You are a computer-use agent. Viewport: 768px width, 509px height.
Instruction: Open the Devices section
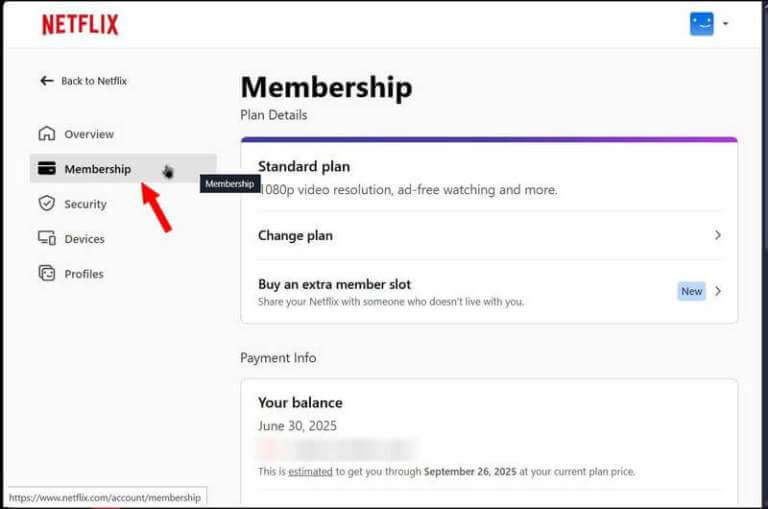pos(84,239)
